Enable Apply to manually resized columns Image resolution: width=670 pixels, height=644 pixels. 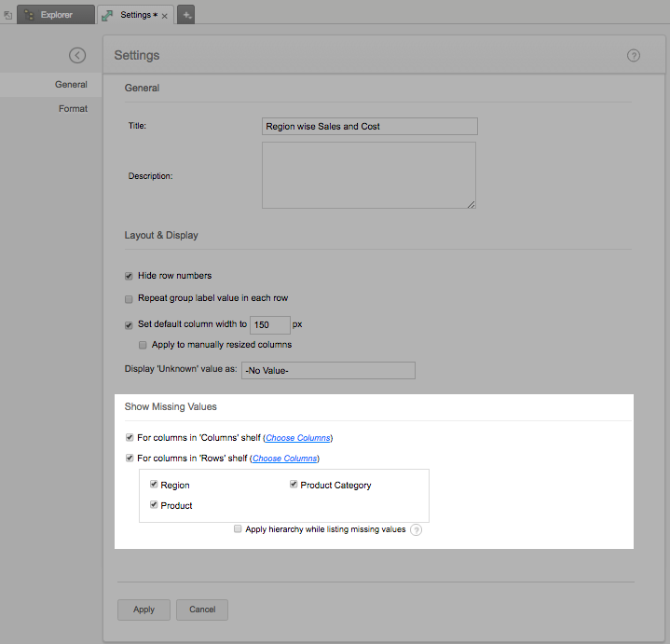pyautogui.click(x=143, y=345)
